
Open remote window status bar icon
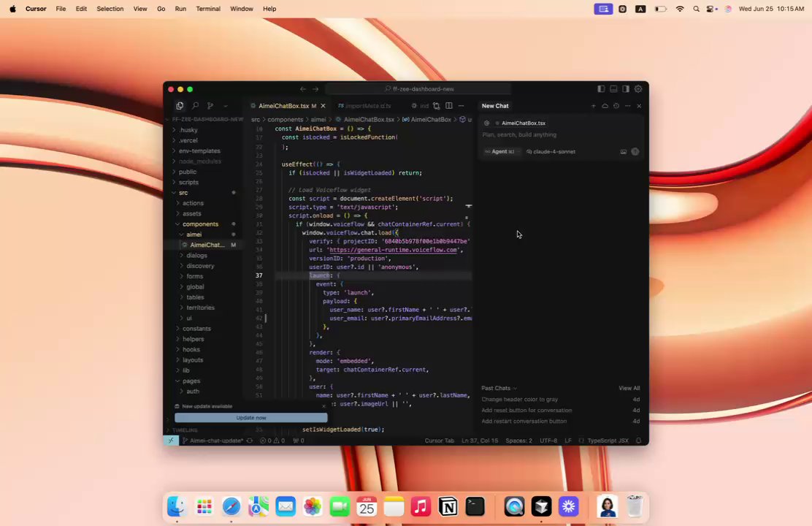(x=171, y=441)
